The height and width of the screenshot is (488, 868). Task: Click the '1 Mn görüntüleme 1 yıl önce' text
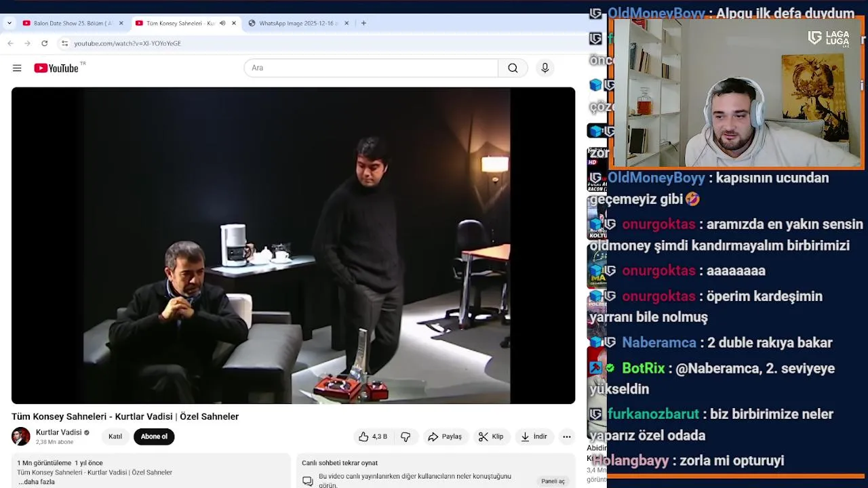pyautogui.click(x=60, y=463)
